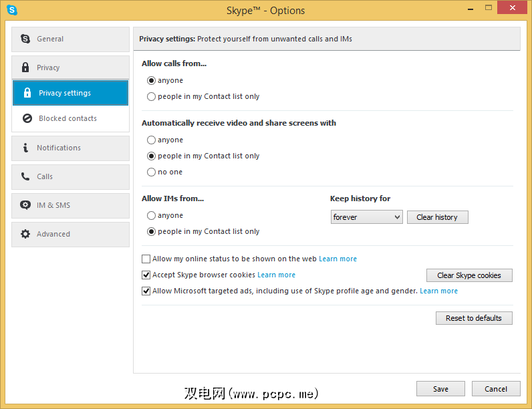This screenshot has height=409, width=532.
Task: Allow IMs from Contact list only
Action: click(x=151, y=232)
